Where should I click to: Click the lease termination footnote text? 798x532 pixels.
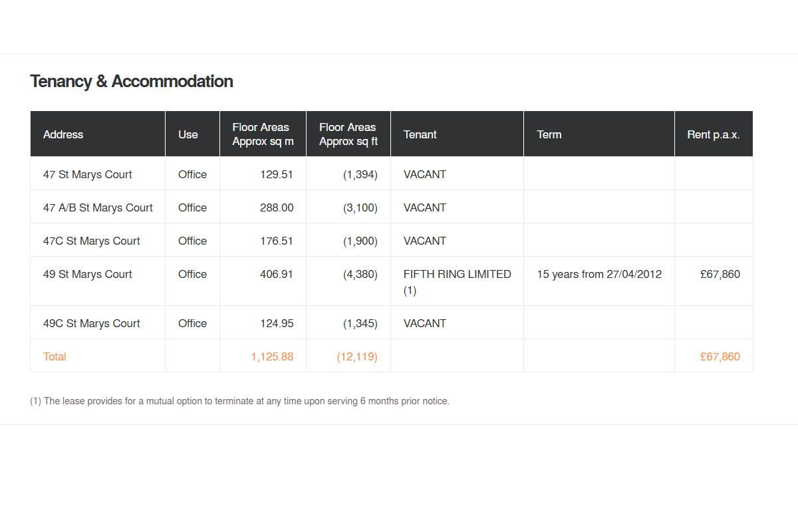240,401
